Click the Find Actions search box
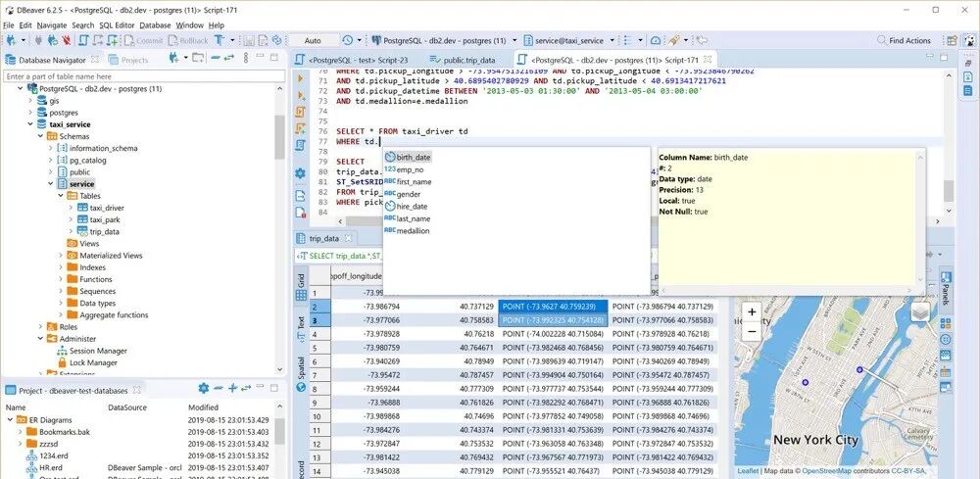 tap(904, 40)
